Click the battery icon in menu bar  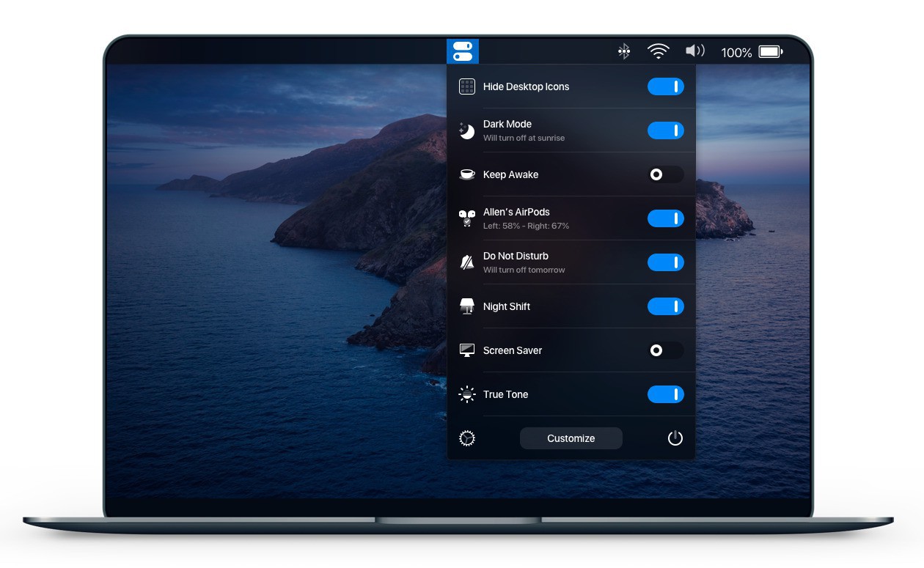pyautogui.click(x=771, y=52)
